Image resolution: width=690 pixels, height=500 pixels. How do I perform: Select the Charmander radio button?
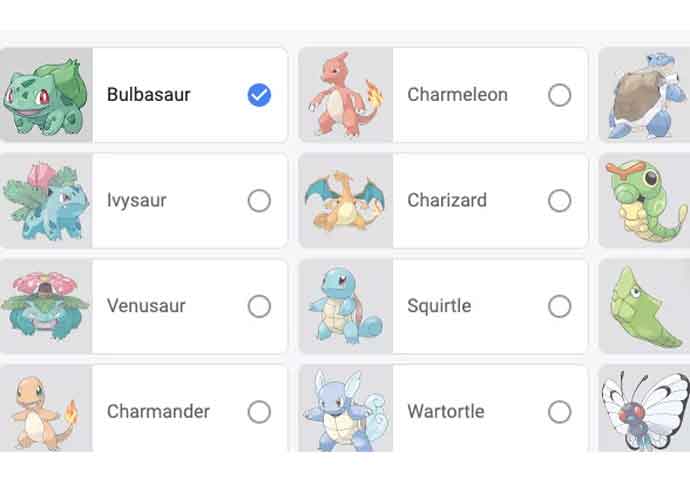[259, 411]
